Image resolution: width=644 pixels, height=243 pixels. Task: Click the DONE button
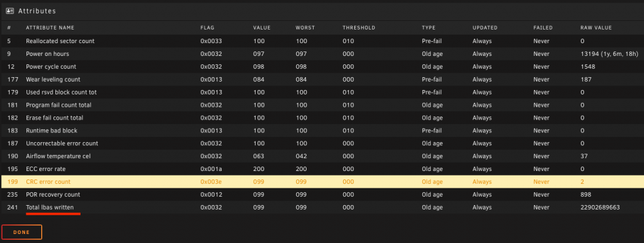[22, 232]
